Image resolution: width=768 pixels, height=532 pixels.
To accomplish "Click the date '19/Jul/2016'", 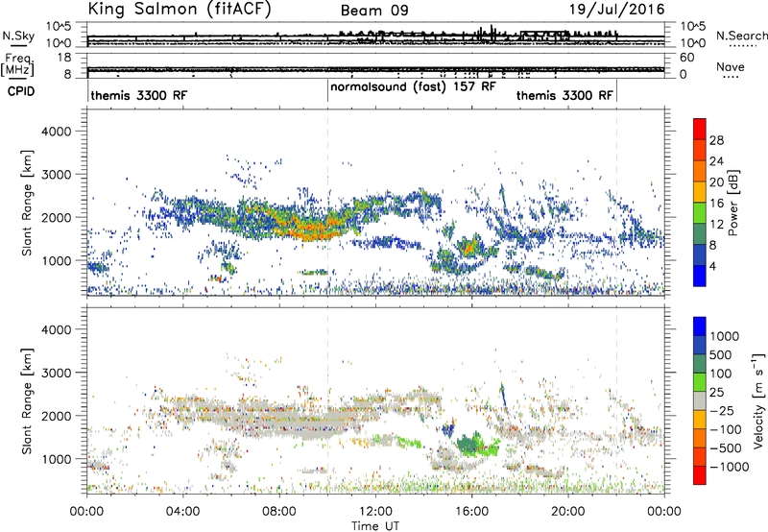I will click(616, 9).
